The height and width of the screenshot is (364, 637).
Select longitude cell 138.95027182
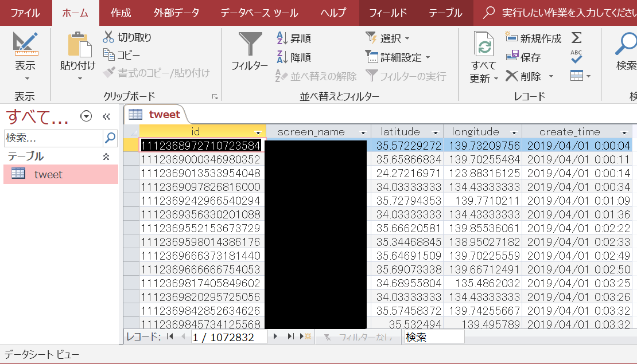(x=483, y=242)
